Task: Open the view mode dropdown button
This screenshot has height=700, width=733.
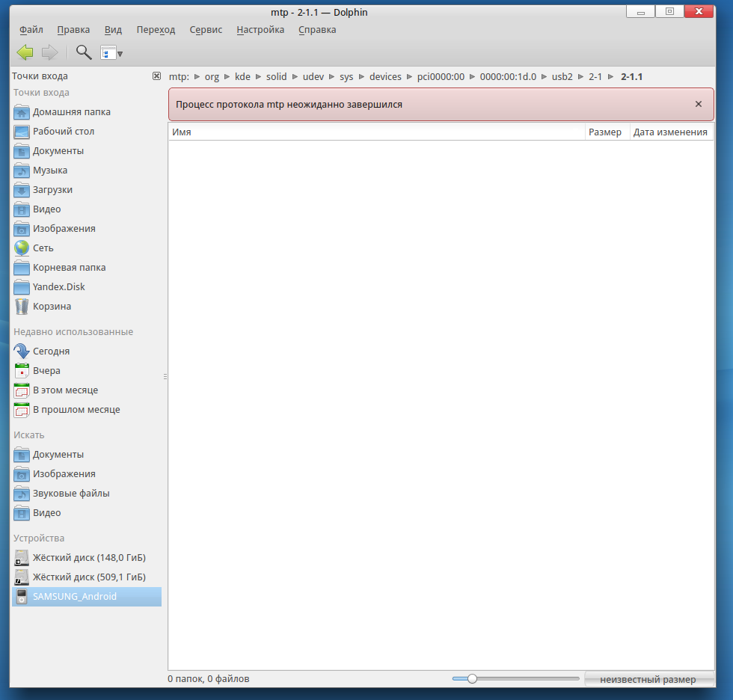Action: tap(111, 53)
